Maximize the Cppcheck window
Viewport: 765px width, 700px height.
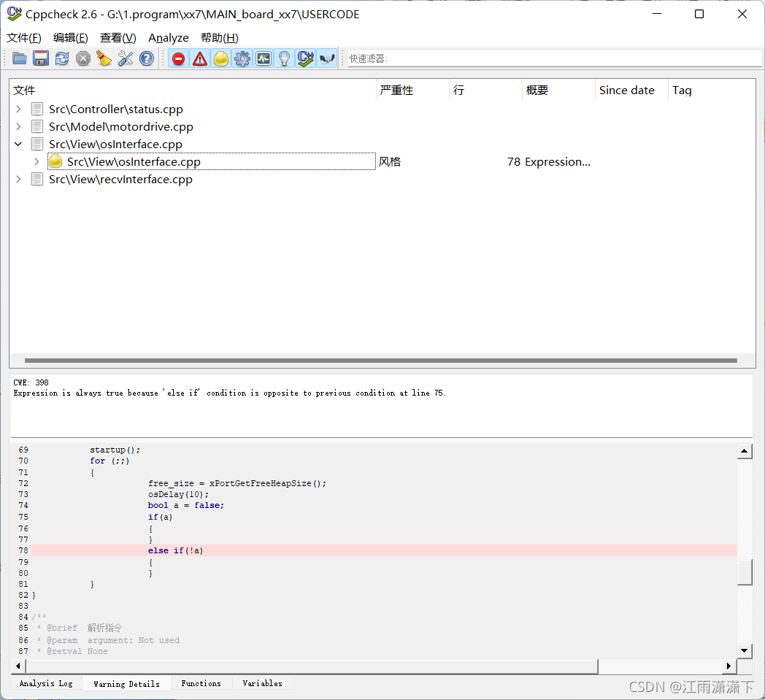pos(699,14)
